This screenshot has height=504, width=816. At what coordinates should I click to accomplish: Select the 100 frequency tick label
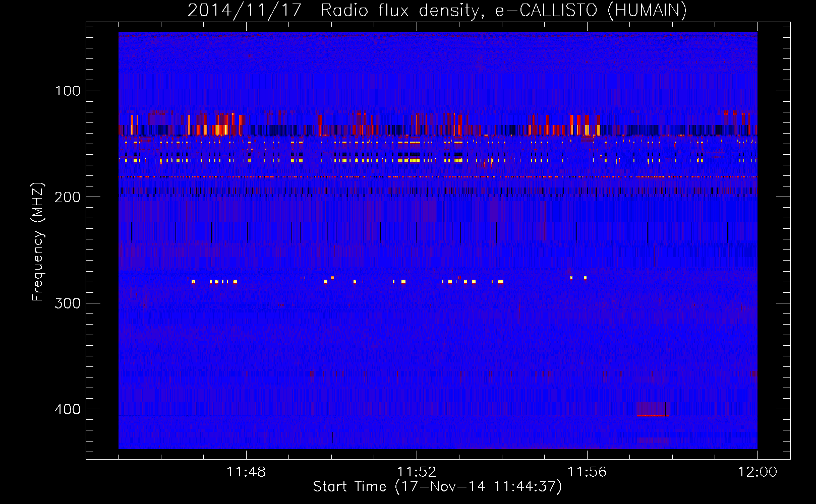click(68, 91)
